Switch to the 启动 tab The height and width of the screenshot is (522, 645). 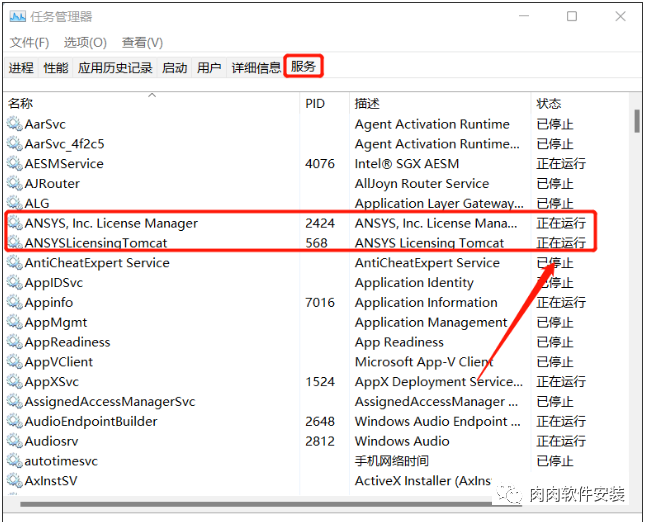click(174, 67)
